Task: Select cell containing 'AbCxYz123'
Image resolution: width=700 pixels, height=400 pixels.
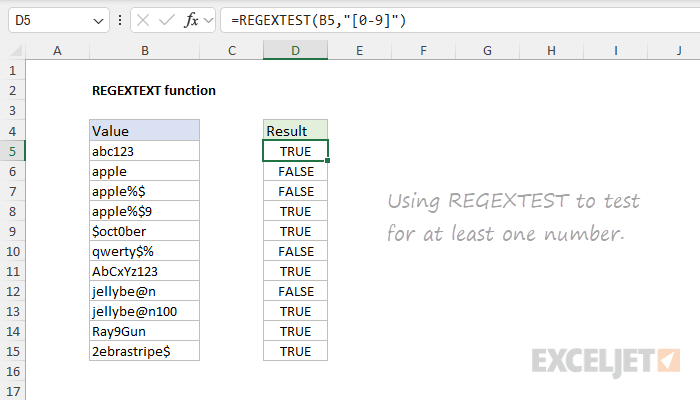Action: [145, 271]
